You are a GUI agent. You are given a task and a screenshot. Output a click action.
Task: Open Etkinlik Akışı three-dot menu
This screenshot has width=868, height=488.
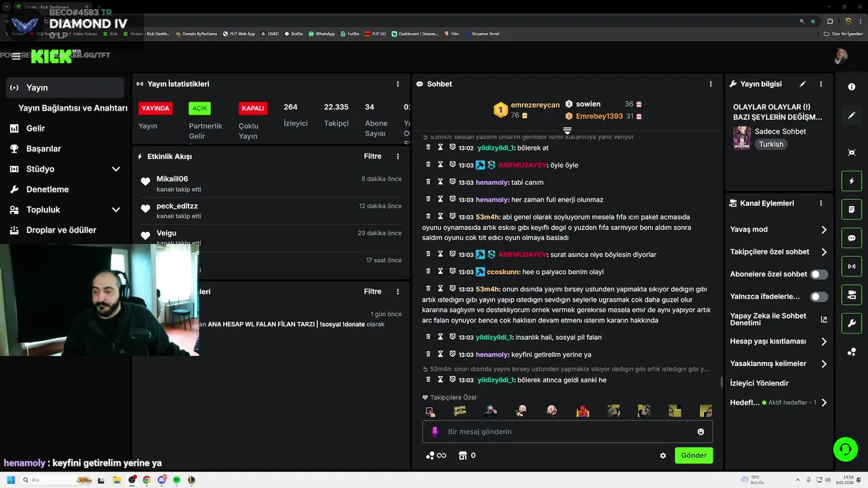[398, 156]
